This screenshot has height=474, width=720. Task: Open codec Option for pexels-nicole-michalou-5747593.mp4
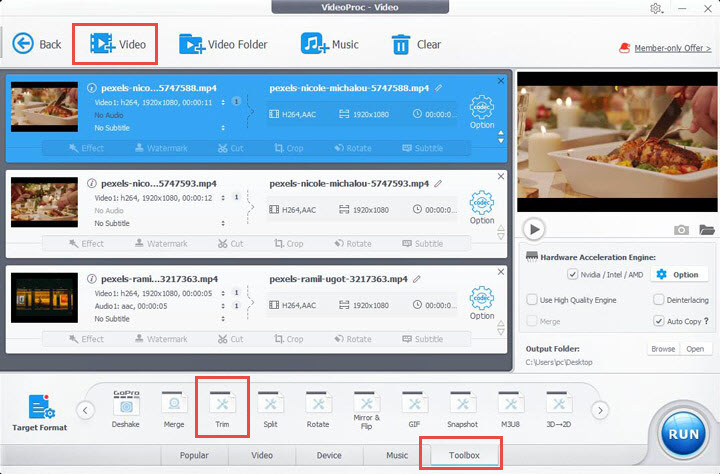[482, 208]
